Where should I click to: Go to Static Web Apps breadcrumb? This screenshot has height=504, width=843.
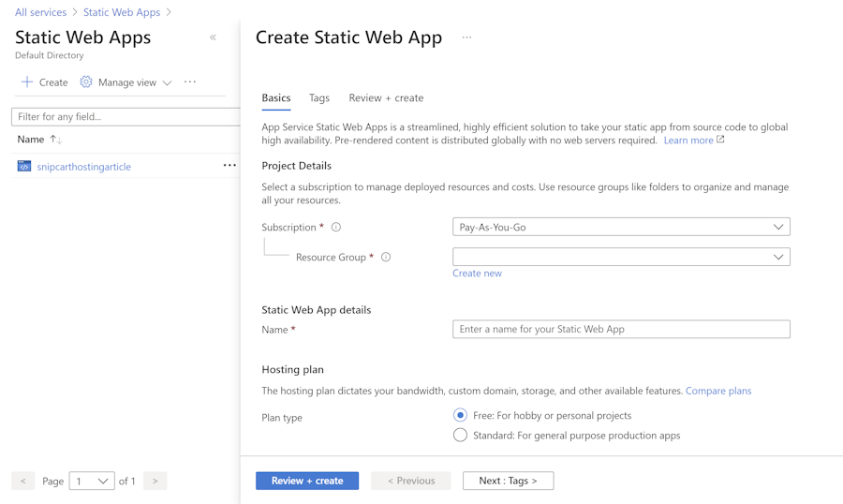pyautogui.click(x=122, y=12)
